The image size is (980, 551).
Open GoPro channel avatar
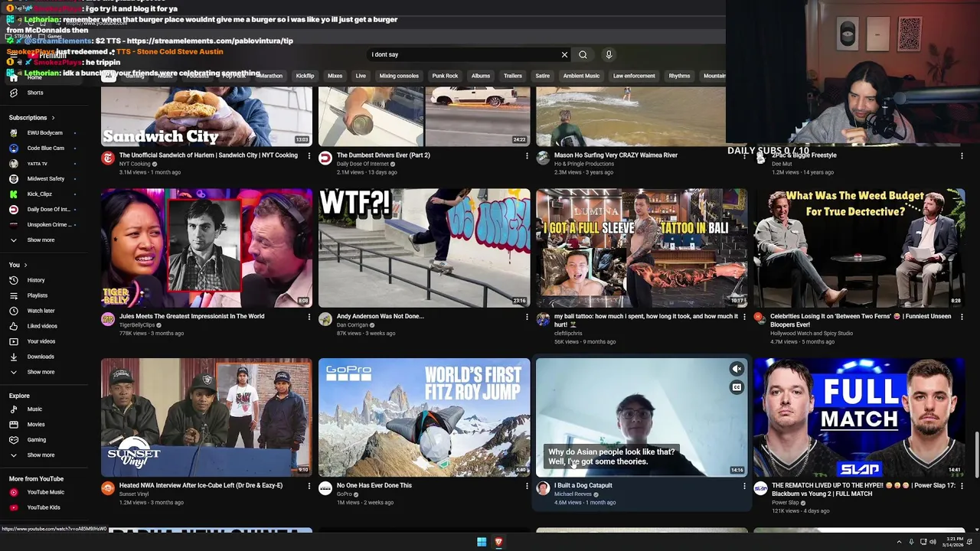325,488
